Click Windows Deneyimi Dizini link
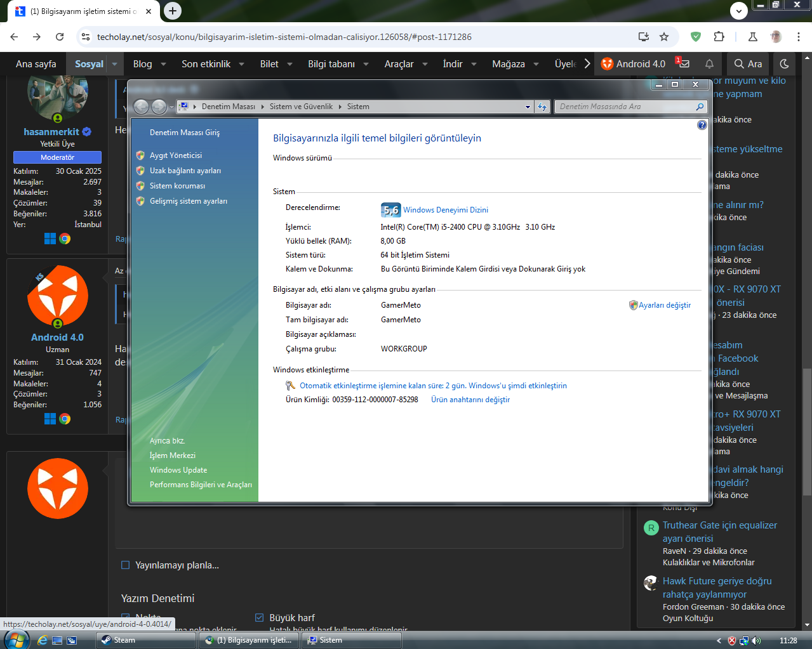The height and width of the screenshot is (649, 812). (x=446, y=210)
